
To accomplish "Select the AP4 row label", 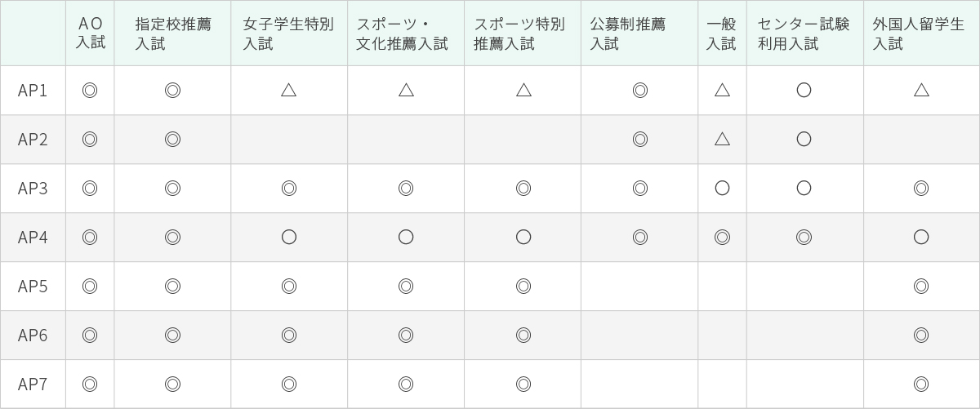I will click(33, 238).
